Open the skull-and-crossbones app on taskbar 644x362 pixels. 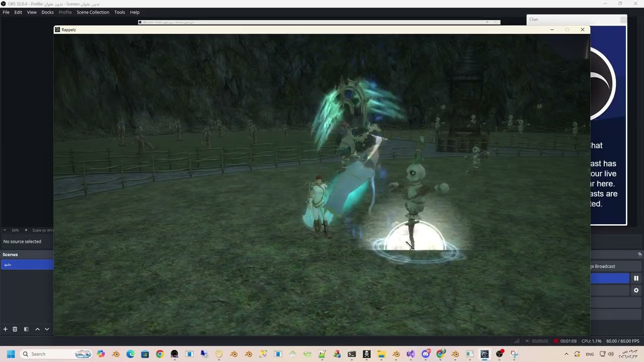(x=366, y=354)
